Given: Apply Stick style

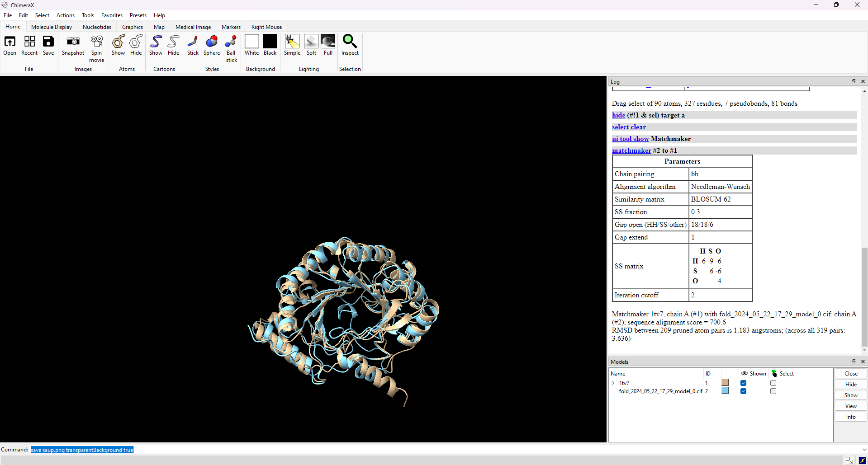Looking at the screenshot, I should [193, 42].
